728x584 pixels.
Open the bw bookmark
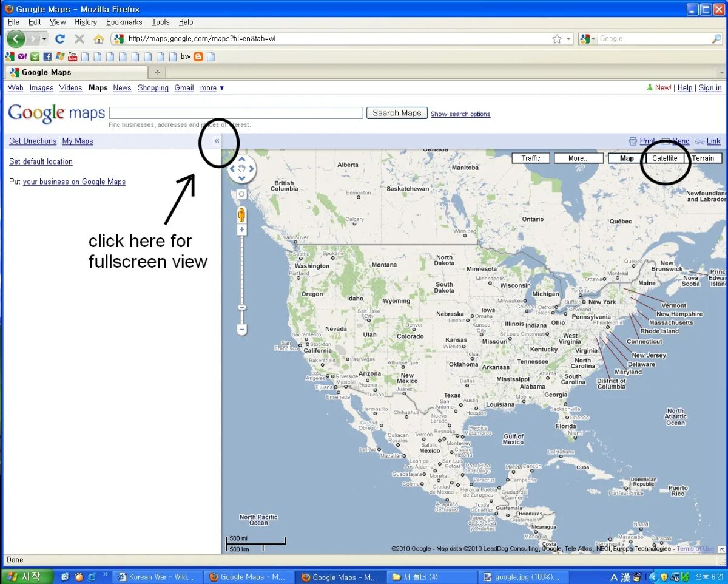[x=186, y=56]
